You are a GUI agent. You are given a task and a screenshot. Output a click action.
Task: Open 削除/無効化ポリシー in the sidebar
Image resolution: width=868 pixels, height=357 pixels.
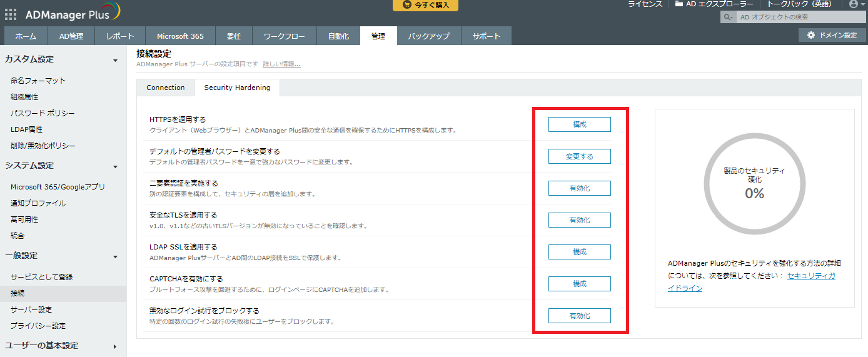[43, 146]
